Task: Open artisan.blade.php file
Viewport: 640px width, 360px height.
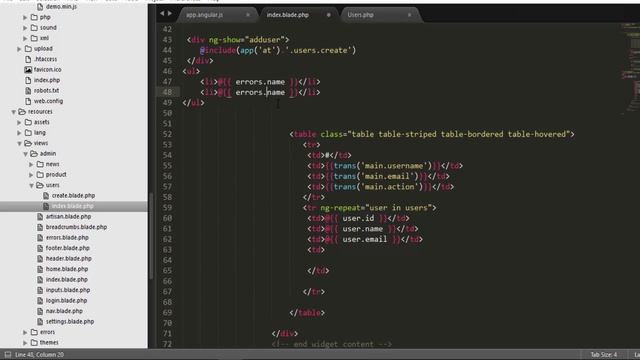Action: (x=68, y=217)
